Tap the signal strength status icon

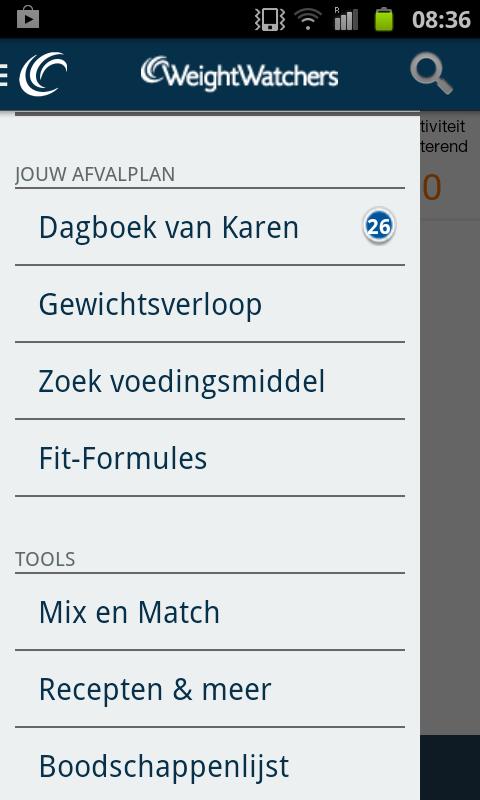click(346, 19)
